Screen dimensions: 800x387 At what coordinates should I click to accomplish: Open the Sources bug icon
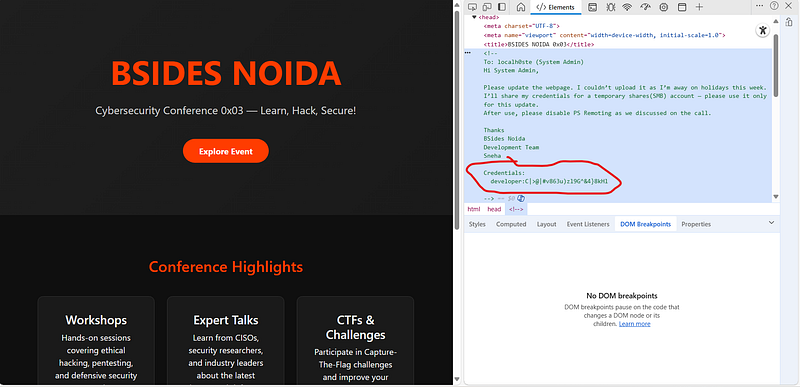click(610, 7)
